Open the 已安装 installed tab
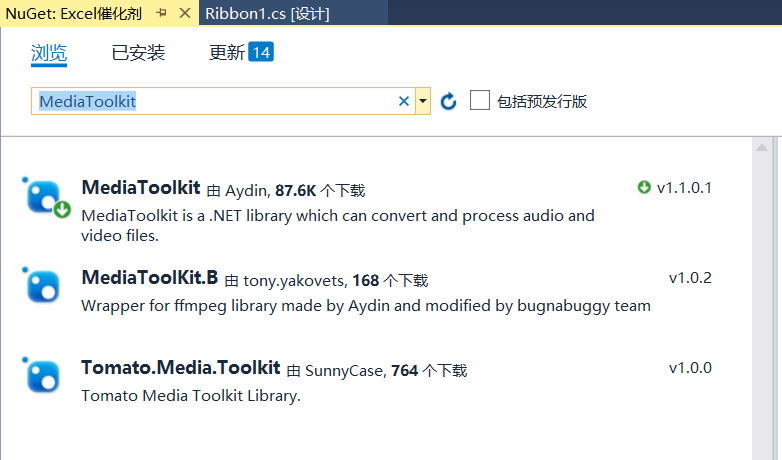Screen dimensions: 782x460 (x=138, y=53)
